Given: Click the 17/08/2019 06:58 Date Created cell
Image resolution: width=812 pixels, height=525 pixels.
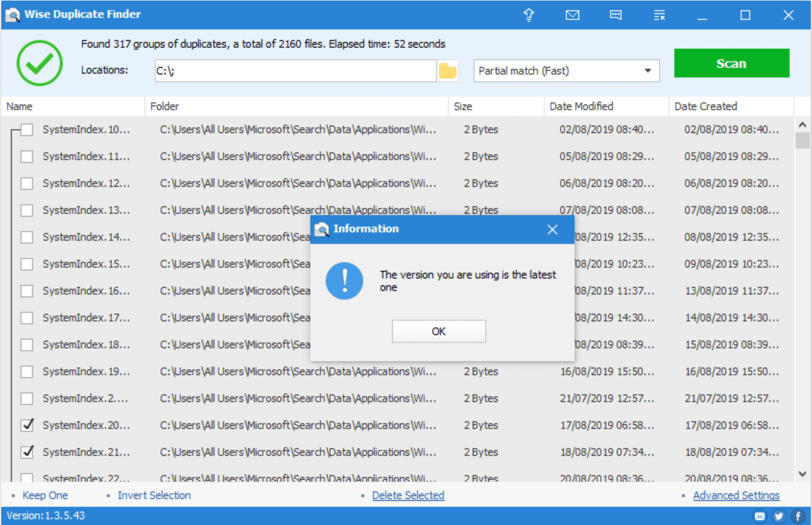Looking at the screenshot, I should pos(732,426).
